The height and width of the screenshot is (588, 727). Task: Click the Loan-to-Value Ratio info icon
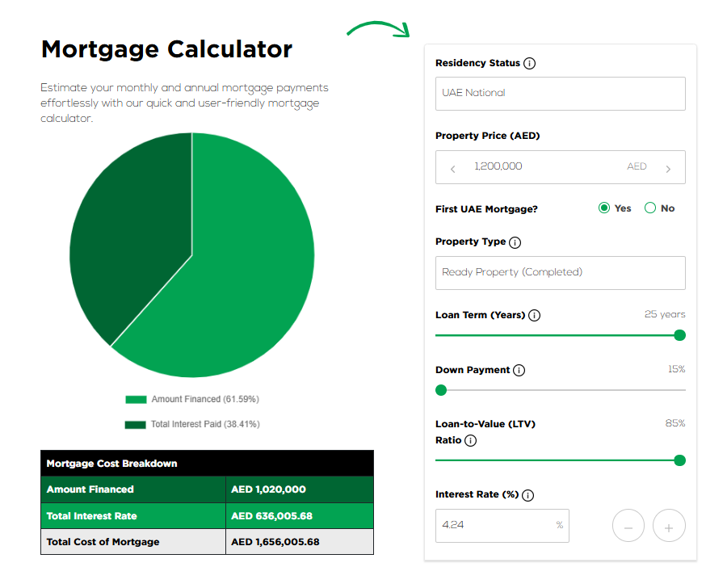(x=471, y=441)
